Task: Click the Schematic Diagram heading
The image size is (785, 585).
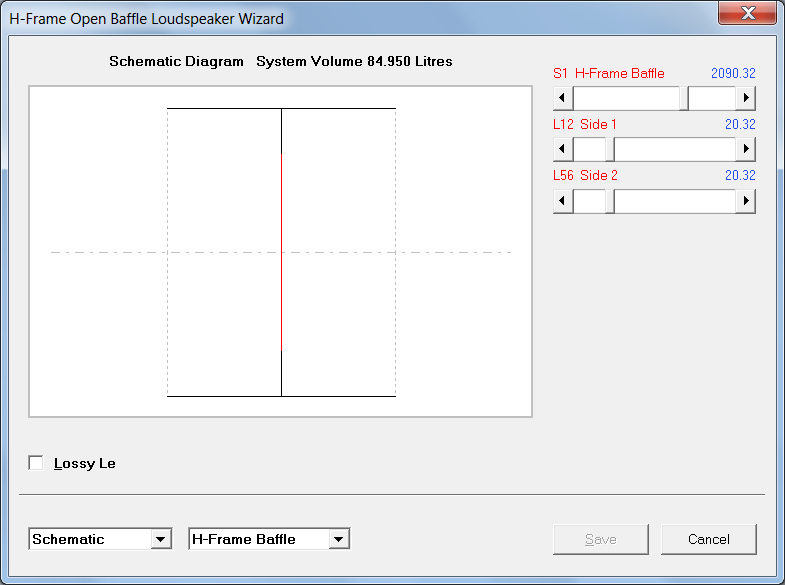Action: (176, 62)
